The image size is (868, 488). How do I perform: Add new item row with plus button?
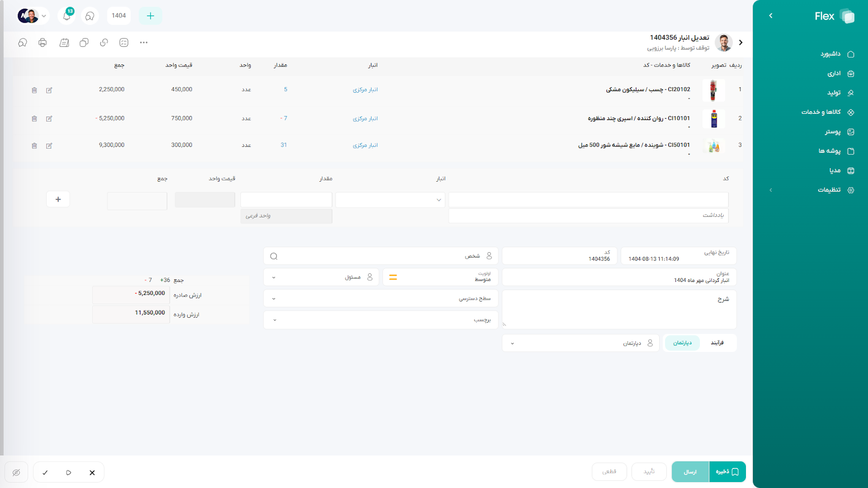pos(58,200)
